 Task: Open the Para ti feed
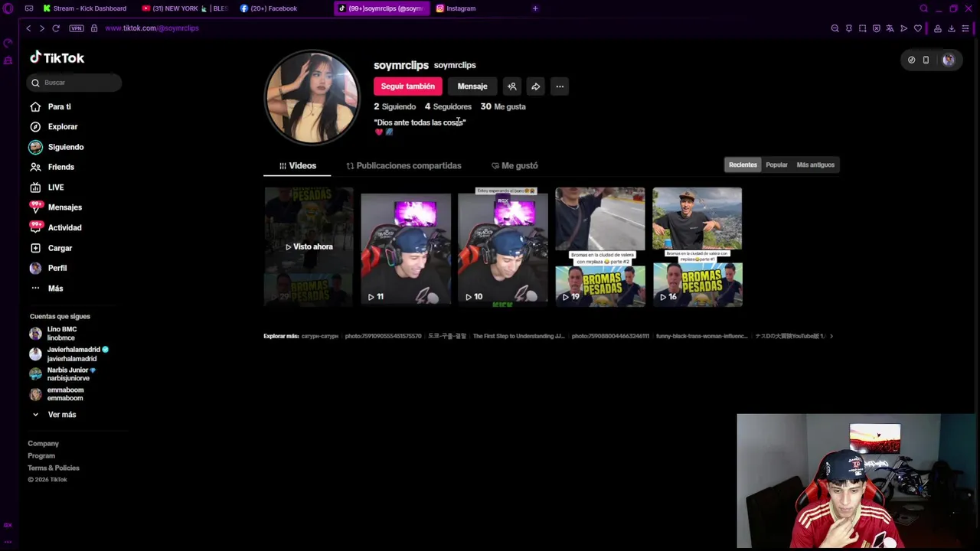tap(51, 106)
